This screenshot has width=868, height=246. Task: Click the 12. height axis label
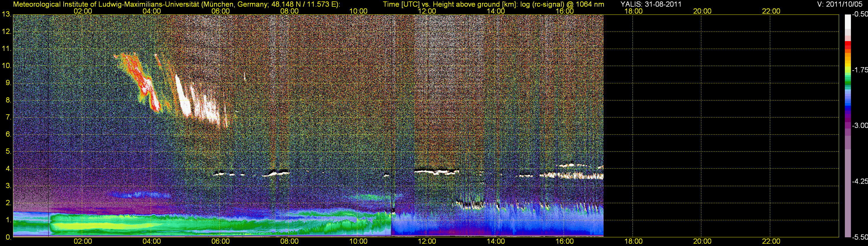pyautogui.click(x=7, y=32)
